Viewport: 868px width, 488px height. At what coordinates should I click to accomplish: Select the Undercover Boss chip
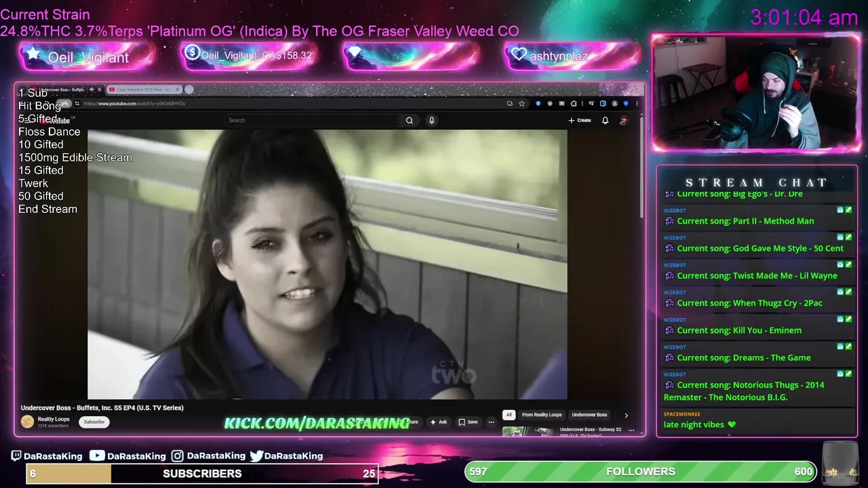(589, 415)
